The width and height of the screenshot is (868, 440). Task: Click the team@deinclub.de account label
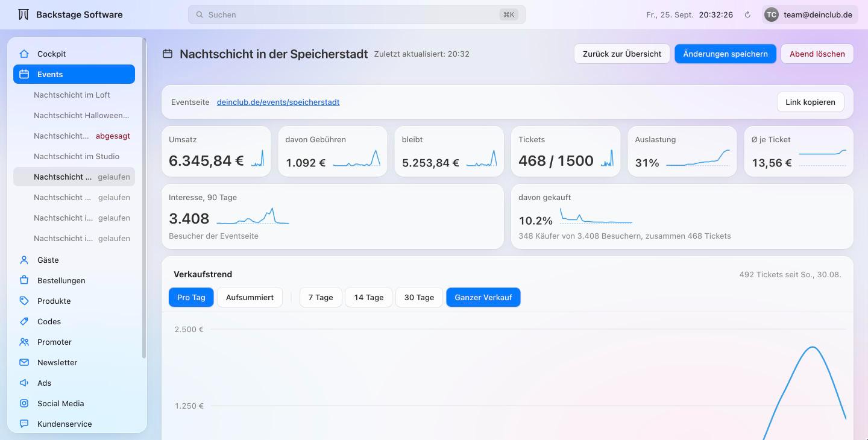[818, 14]
